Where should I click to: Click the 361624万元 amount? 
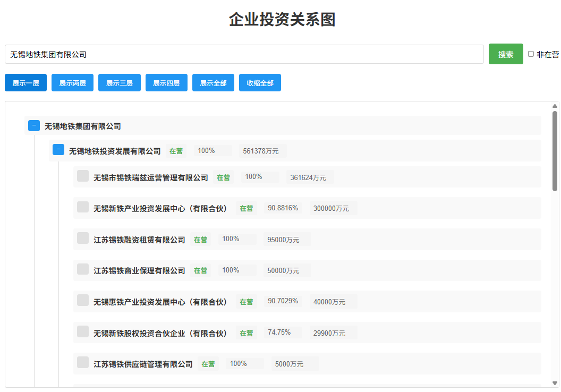(x=310, y=178)
